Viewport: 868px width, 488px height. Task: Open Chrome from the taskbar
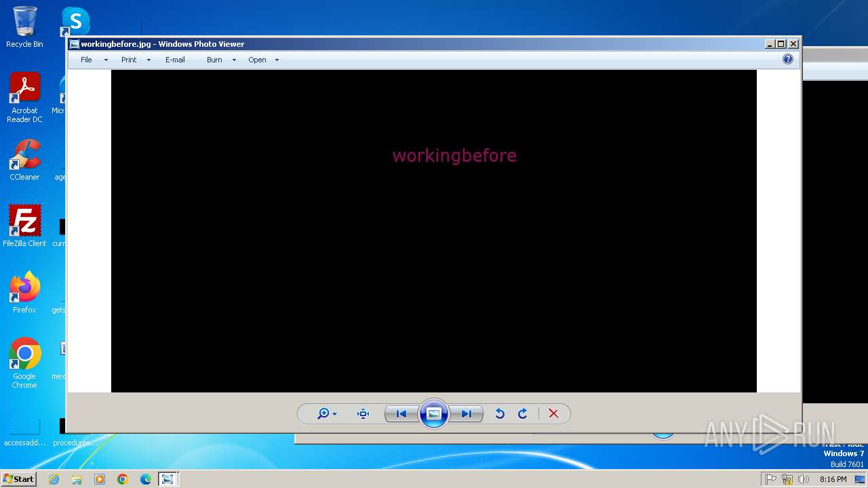[123, 479]
